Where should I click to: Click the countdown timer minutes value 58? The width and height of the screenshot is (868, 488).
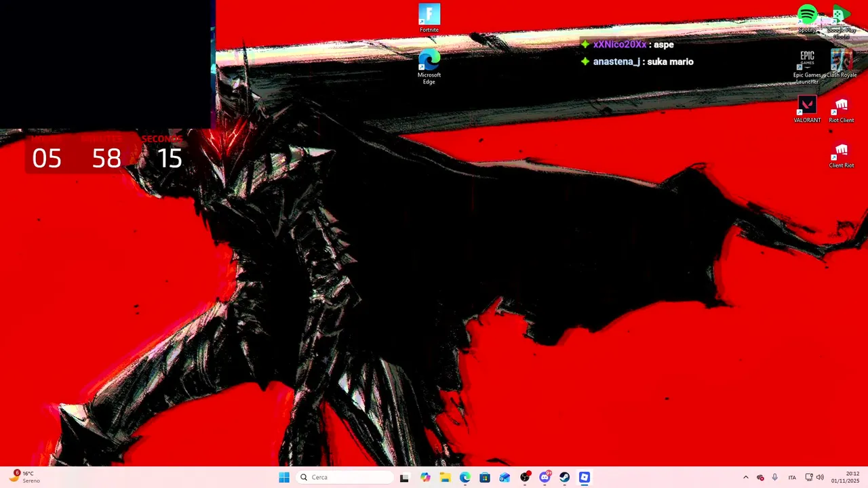(106, 159)
